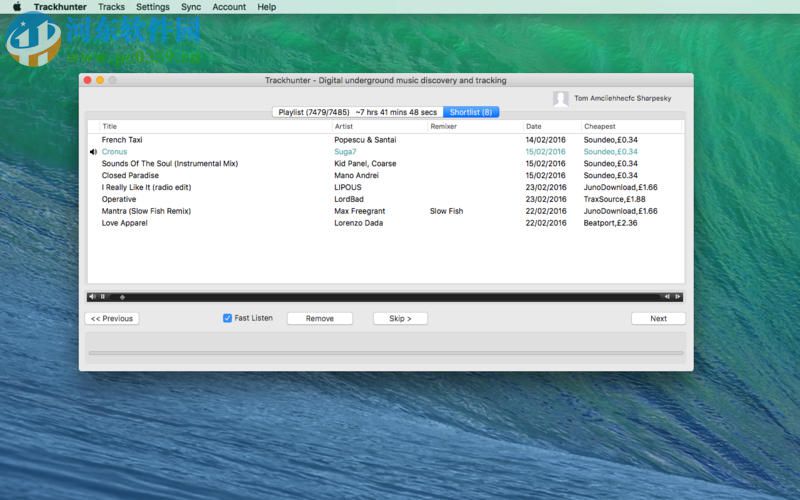The height and width of the screenshot is (500, 800).
Task: Click TraxSource,£1.88 price cell
Action: pyautogui.click(x=614, y=199)
